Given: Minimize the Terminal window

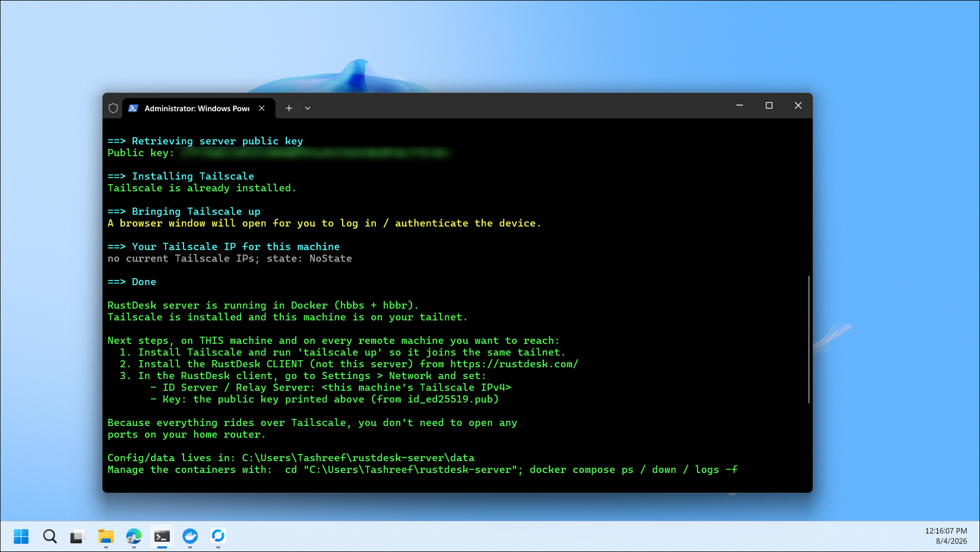Looking at the screenshot, I should point(739,105).
